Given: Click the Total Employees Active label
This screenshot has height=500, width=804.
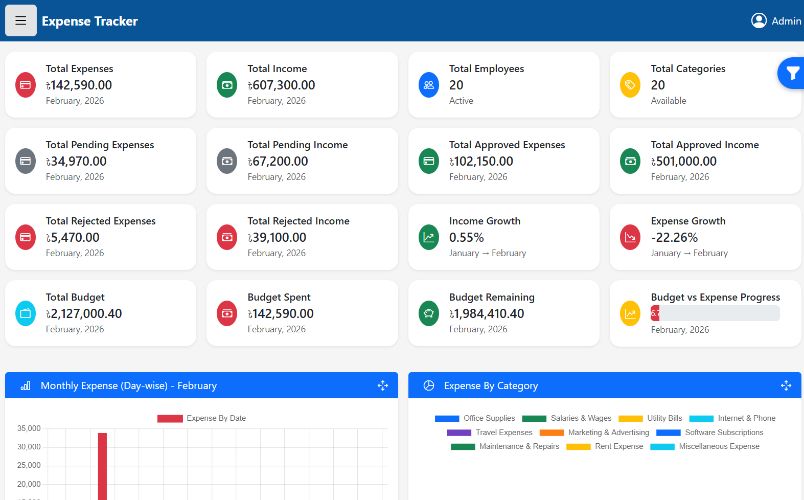Looking at the screenshot, I should 461,101.
